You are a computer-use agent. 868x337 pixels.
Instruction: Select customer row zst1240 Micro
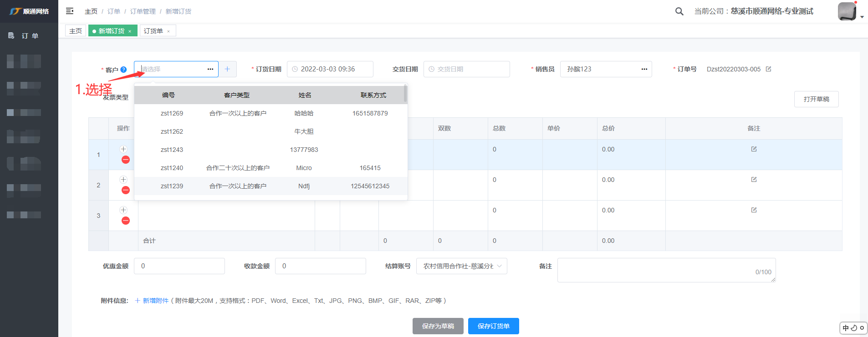271,168
